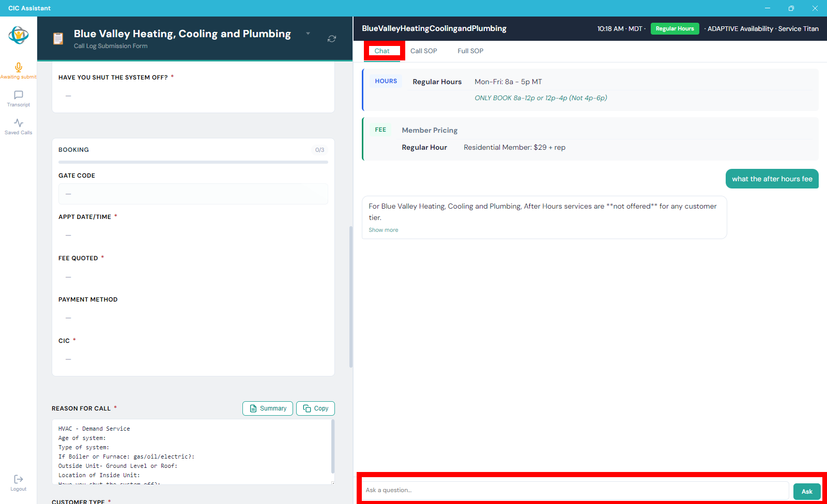Open the Transcript panel
Viewport: 827px width, 504px height.
coord(19,98)
